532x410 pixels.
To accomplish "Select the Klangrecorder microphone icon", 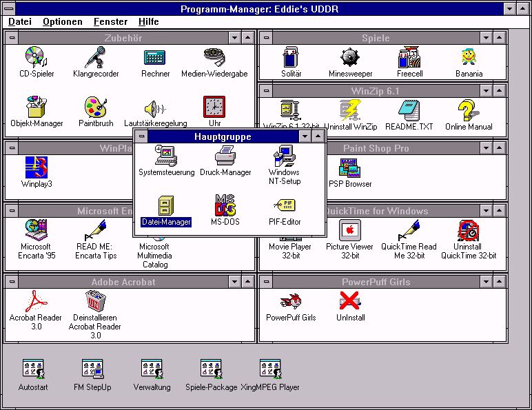I will tap(95, 57).
